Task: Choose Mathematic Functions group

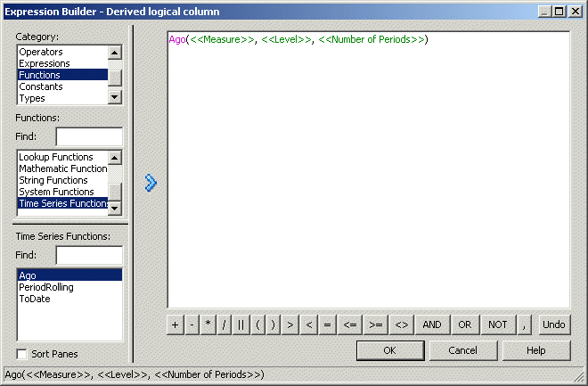Action: [x=62, y=168]
